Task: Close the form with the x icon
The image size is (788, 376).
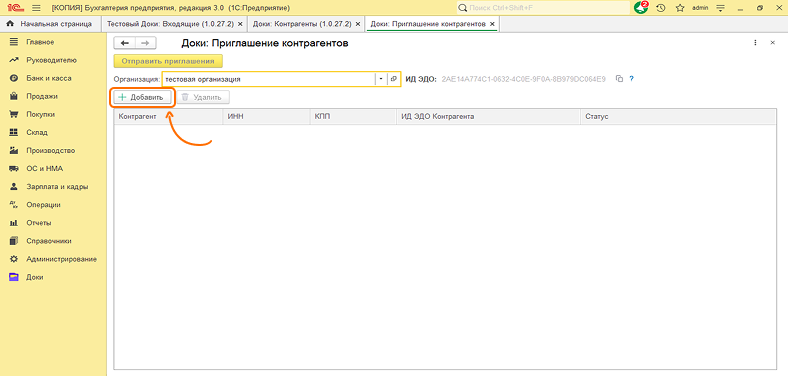Action: 773,43
